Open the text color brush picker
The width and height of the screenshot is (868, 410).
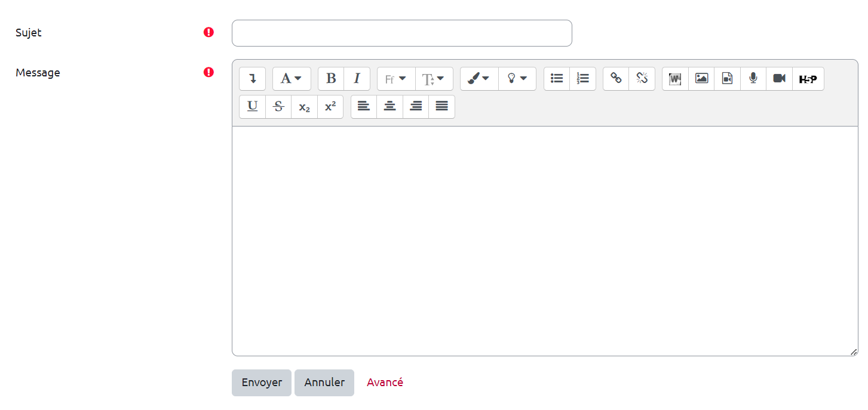coord(479,79)
